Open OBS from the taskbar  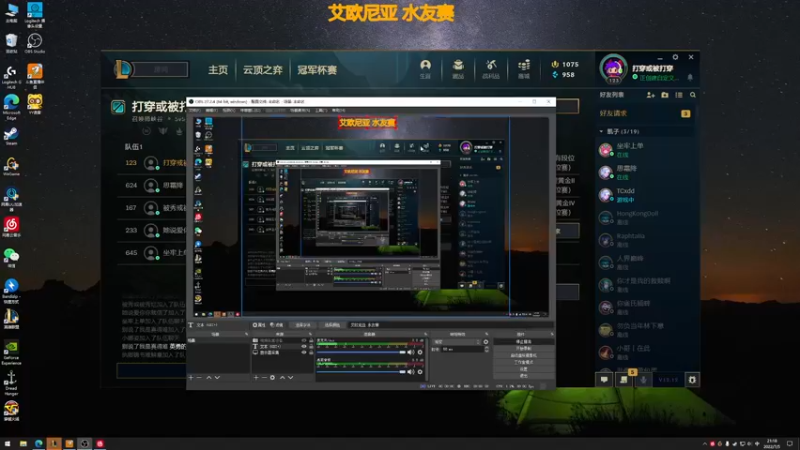pos(85,443)
